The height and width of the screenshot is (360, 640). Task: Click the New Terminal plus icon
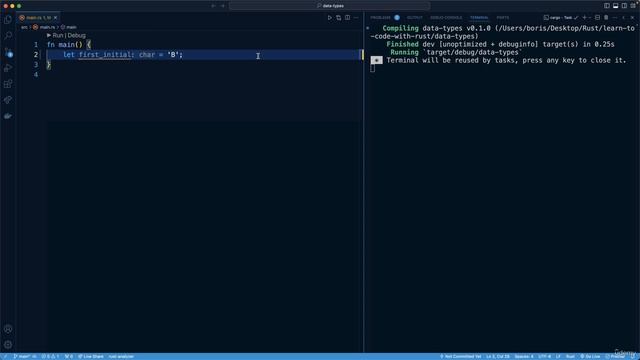point(584,18)
